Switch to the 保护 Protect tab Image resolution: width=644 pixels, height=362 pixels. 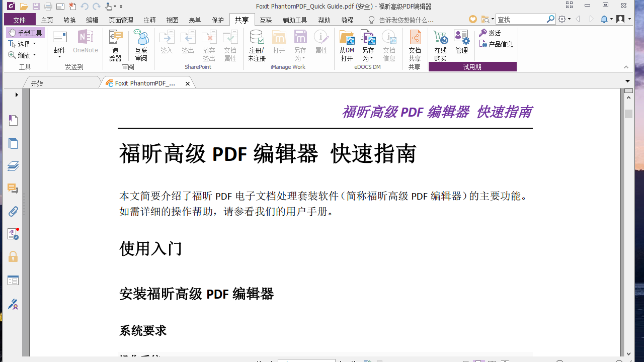click(x=218, y=20)
